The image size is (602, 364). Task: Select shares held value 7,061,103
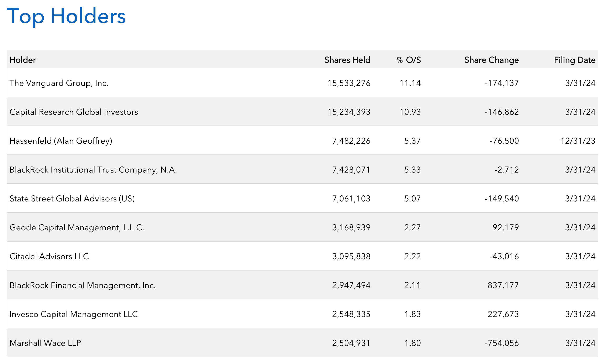click(351, 199)
